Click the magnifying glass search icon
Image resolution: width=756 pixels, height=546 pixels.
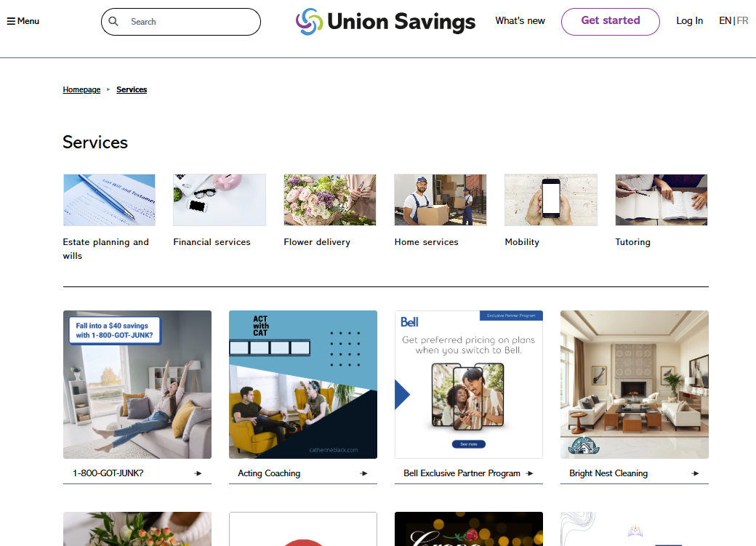point(113,21)
